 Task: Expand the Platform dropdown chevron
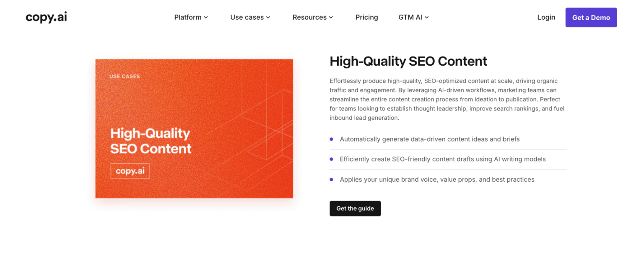(206, 18)
